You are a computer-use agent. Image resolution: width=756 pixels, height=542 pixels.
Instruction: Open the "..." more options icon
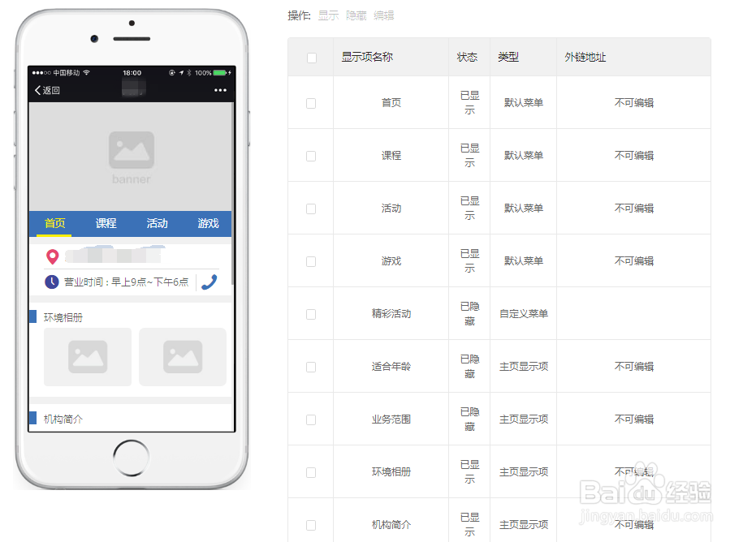(221, 90)
